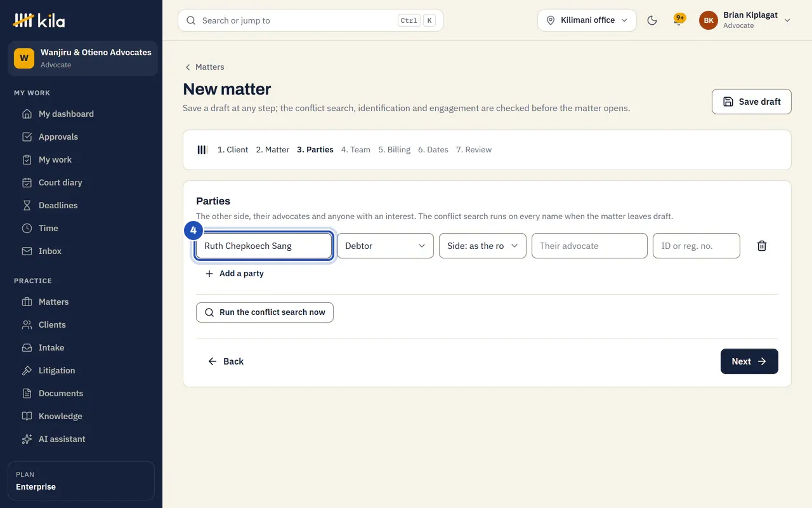Switch firm Wanjiru & Otieno Advocates
The width and height of the screenshot is (812, 508).
click(82, 58)
